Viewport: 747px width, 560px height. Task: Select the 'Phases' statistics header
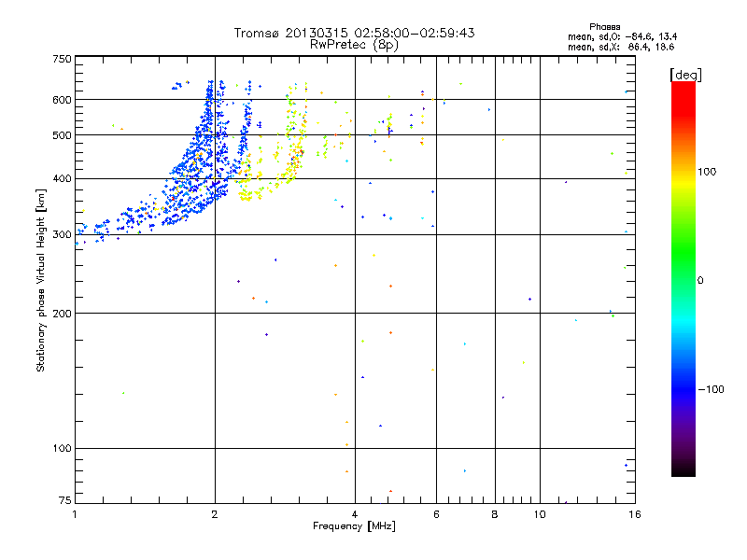point(604,27)
